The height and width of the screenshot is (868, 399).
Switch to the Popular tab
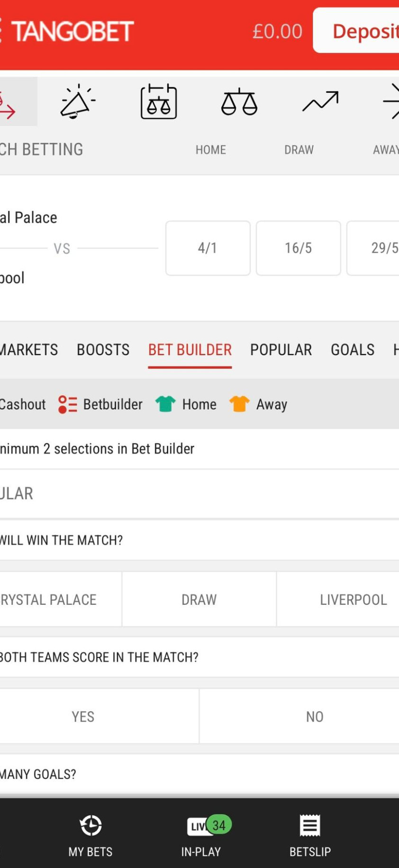click(281, 350)
